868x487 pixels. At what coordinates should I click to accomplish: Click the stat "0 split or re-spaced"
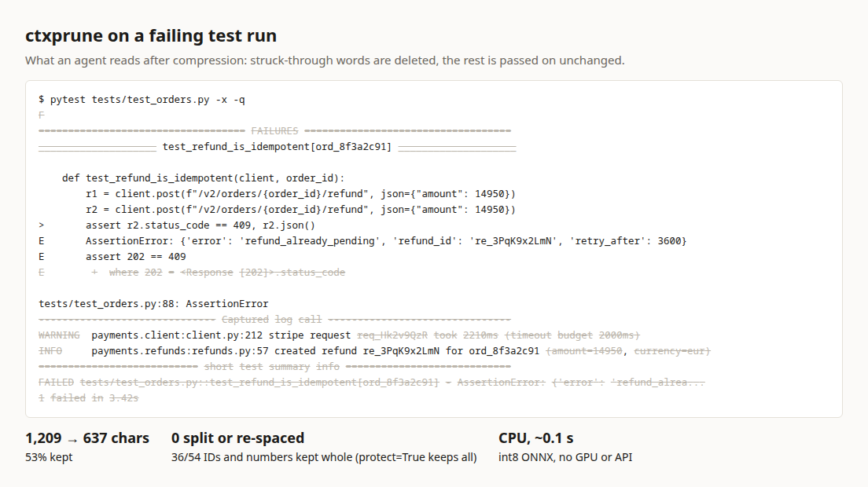tap(237, 438)
